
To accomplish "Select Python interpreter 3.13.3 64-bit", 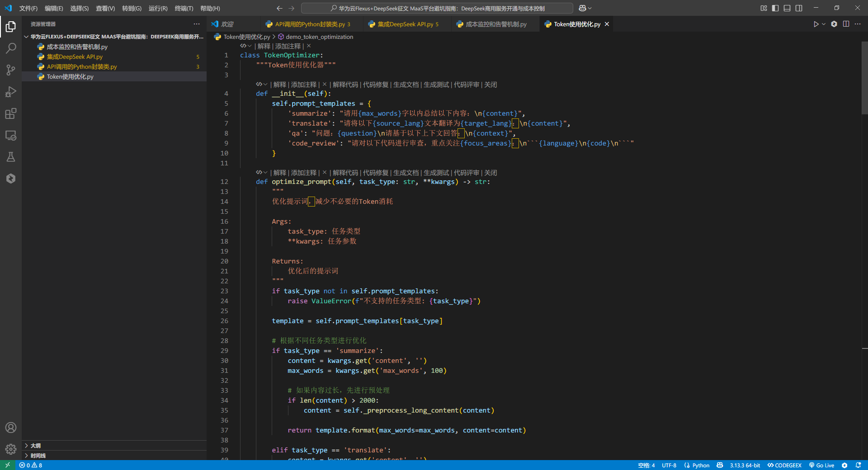I will (745, 465).
